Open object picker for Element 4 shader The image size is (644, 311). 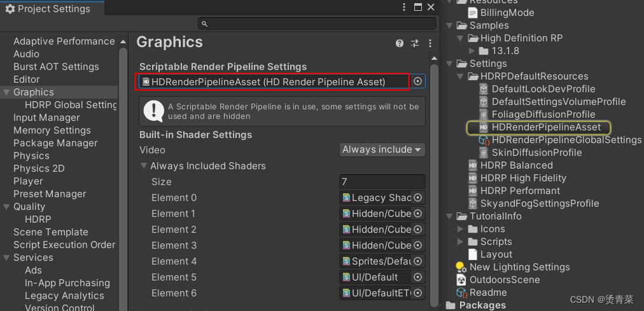tap(417, 261)
